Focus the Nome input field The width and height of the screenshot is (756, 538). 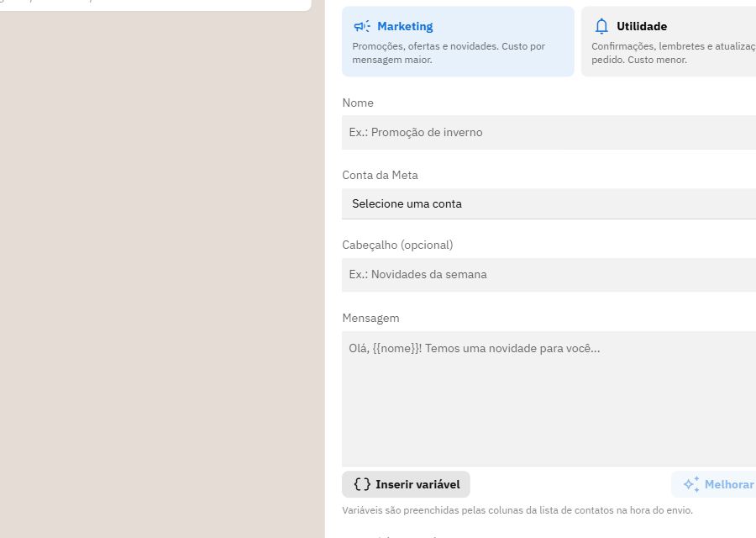(549, 132)
